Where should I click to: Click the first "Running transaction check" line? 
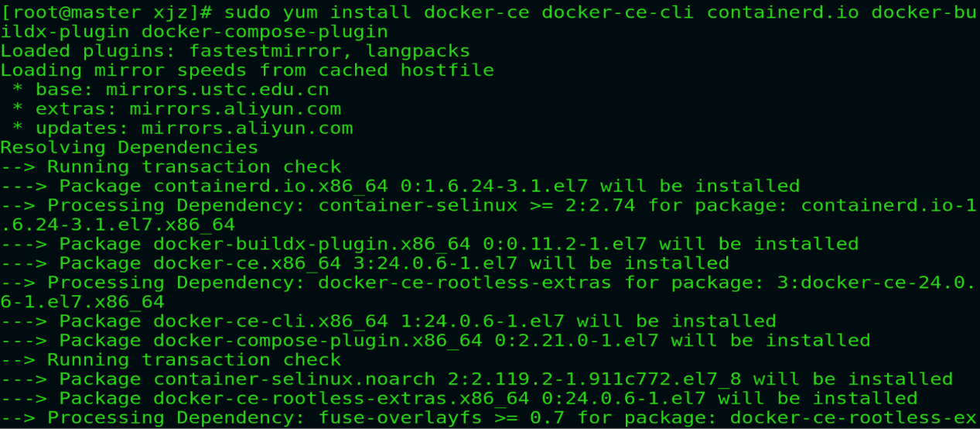pyautogui.click(x=194, y=166)
